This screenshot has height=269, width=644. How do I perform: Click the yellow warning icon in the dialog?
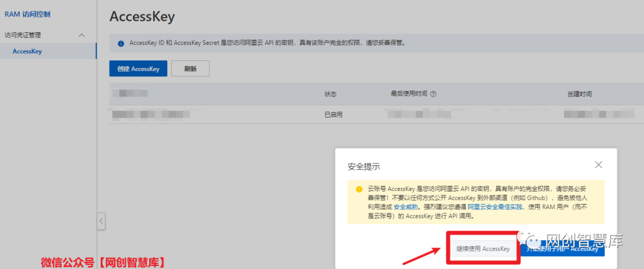(x=360, y=189)
